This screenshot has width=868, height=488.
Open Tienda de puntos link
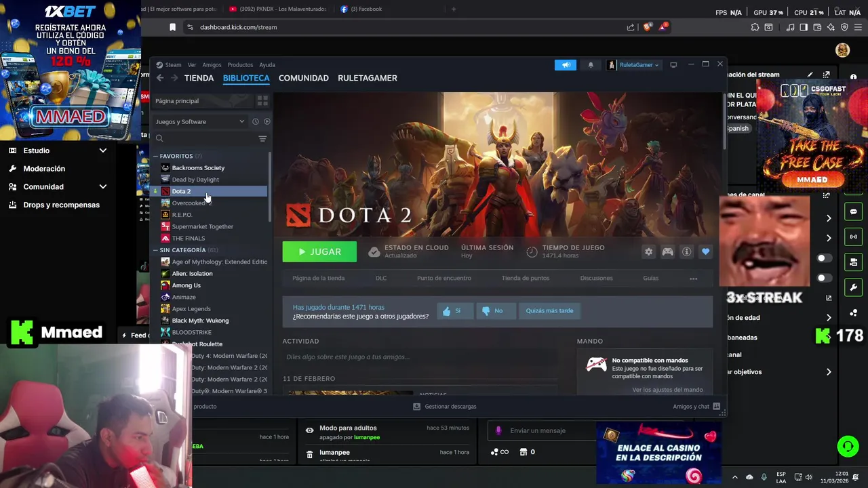pos(526,279)
